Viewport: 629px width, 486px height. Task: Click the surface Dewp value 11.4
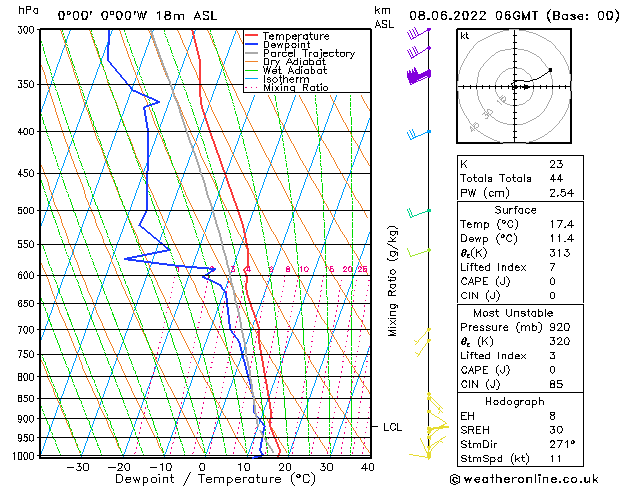click(562, 239)
